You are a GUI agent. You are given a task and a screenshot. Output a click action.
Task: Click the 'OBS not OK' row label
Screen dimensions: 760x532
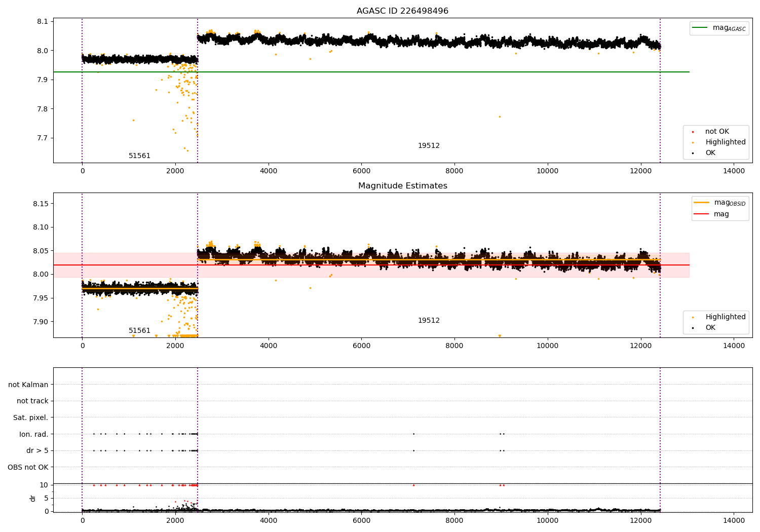pos(28,467)
